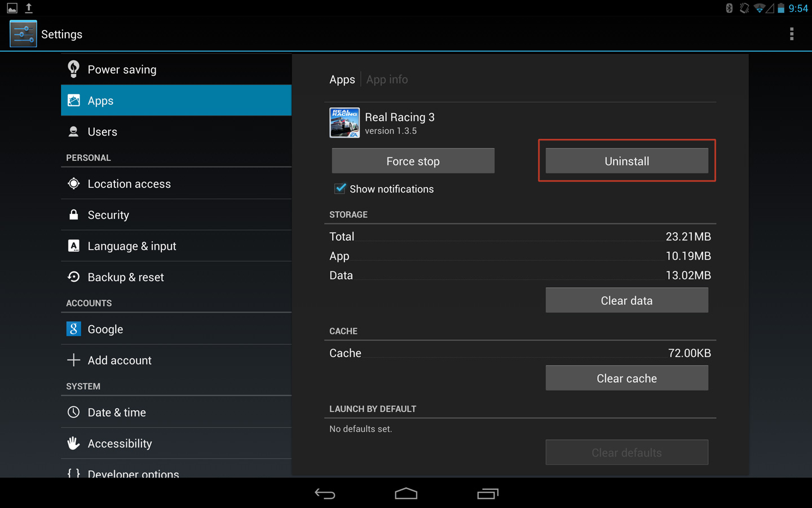Tap the Recent apps navigation button
This screenshot has height=508, width=812.
tap(488, 494)
